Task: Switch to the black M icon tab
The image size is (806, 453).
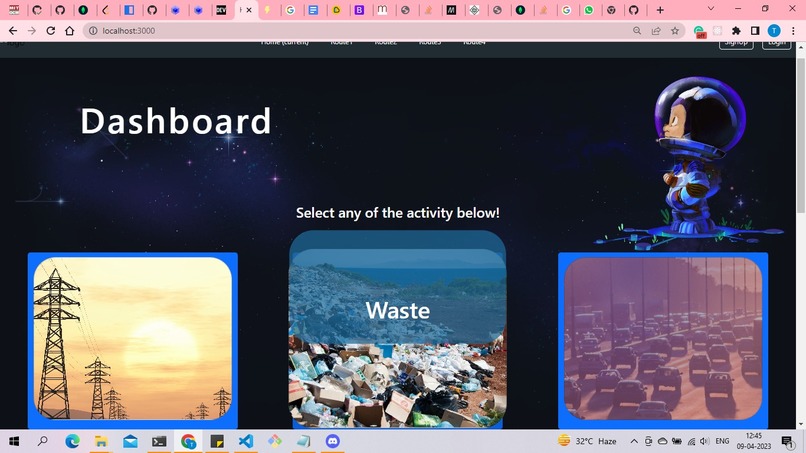Action: [451, 10]
